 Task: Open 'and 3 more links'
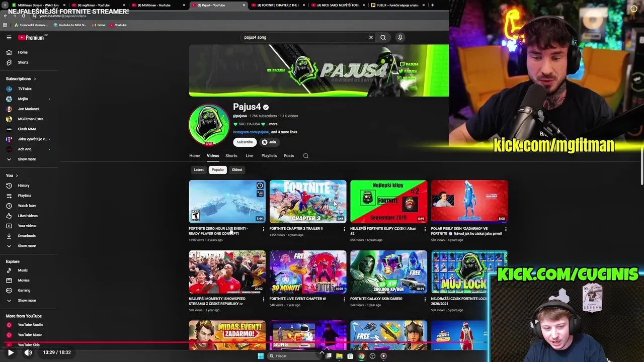tap(284, 132)
